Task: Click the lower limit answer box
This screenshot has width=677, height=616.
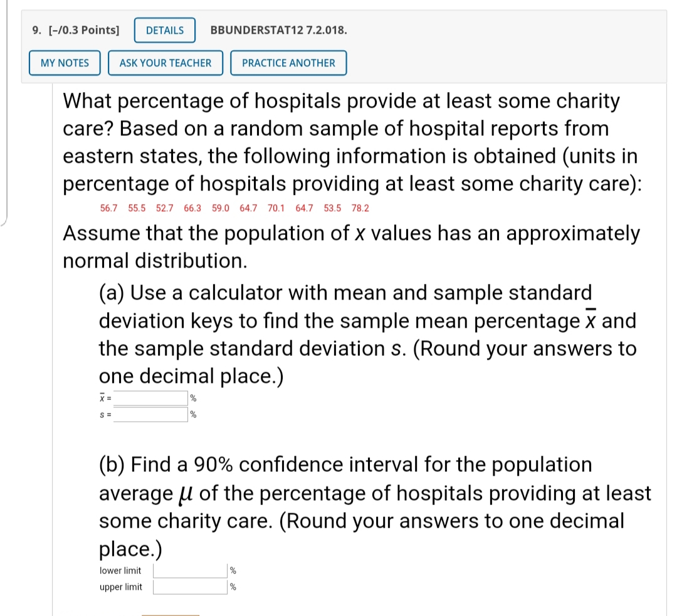Action: point(190,570)
